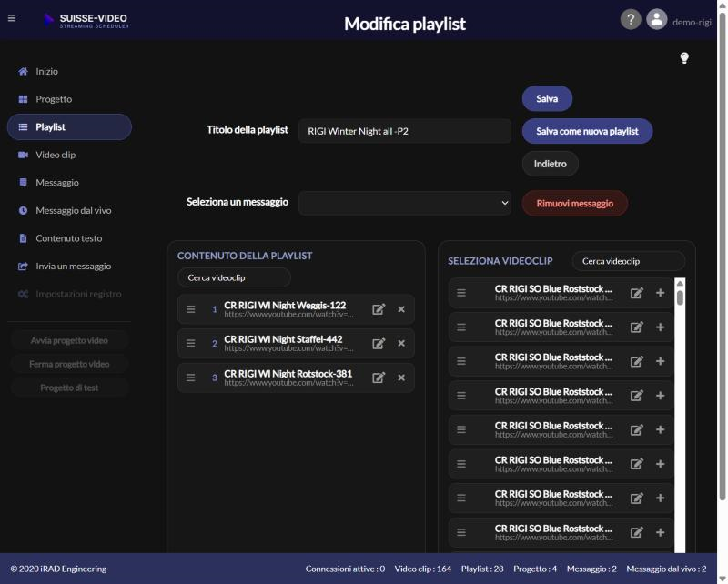Go back with the Indietro button

coord(551,164)
